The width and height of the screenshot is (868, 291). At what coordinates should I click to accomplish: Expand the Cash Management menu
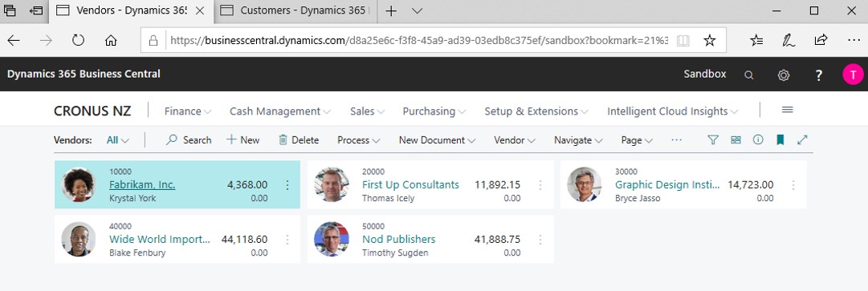280,111
